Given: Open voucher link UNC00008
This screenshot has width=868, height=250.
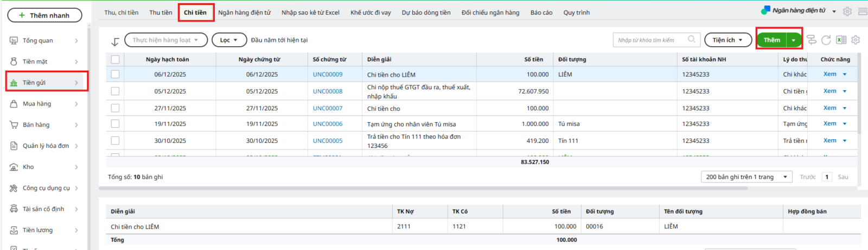Looking at the screenshot, I should pyautogui.click(x=327, y=91).
